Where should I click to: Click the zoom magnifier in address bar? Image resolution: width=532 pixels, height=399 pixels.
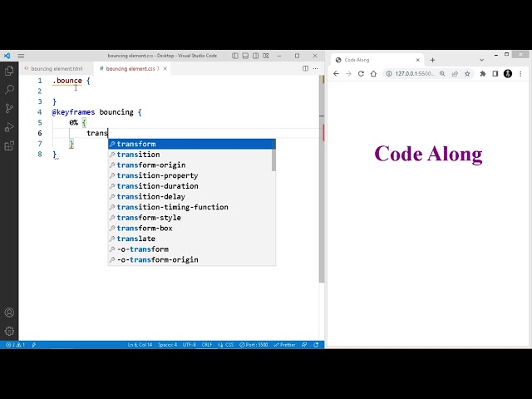tap(442, 74)
